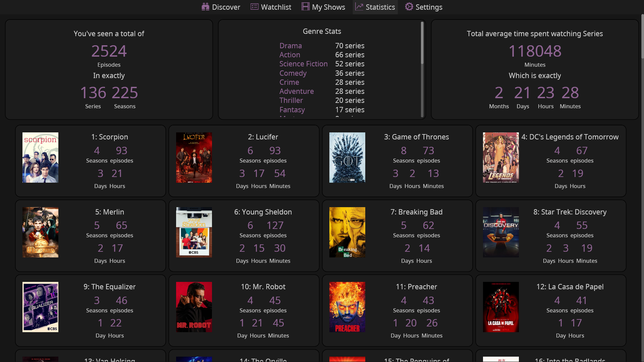This screenshot has height=362, width=644.
Task: Open the Action genre stats
Action: point(289,55)
